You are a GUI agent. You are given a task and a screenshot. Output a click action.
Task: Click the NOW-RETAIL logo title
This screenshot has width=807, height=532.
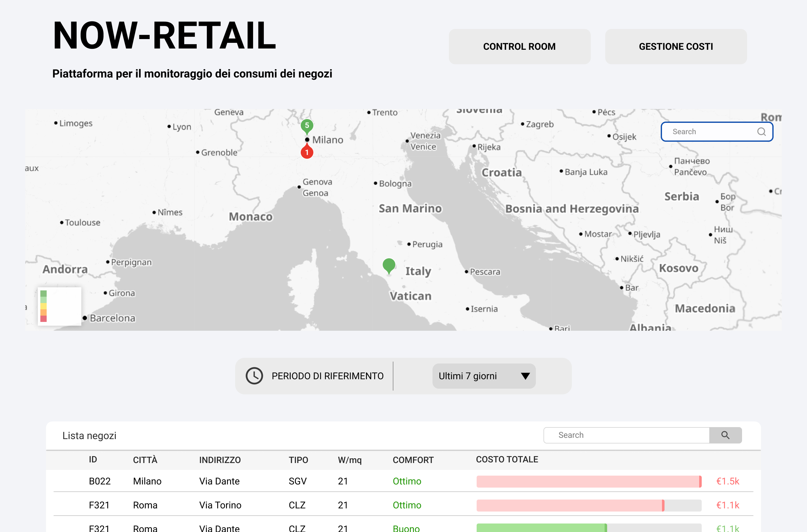(164, 36)
